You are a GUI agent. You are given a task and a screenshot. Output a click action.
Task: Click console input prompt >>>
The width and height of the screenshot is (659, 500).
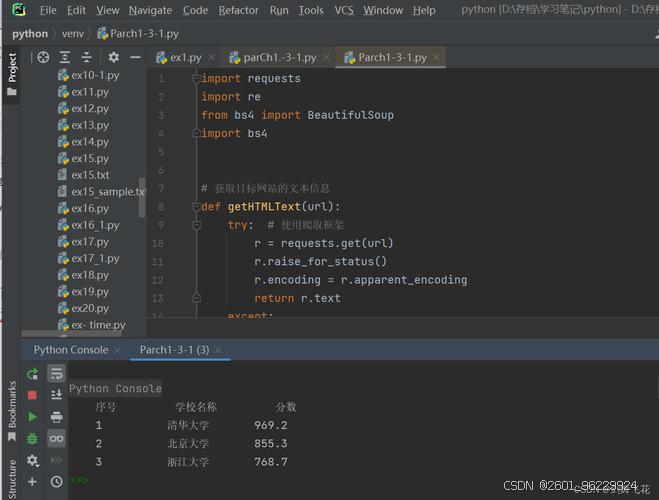[x=79, y=480]
